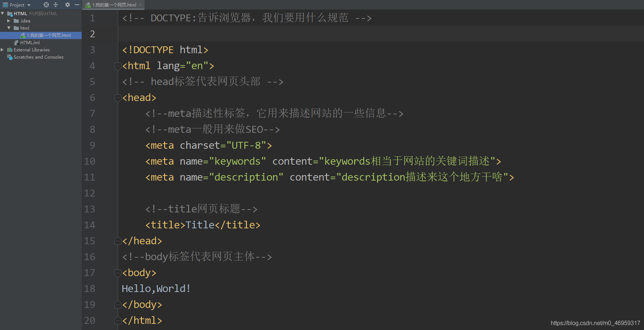Fold the head tag at line 6
The image size is (644, 330).
pos(117,98)
